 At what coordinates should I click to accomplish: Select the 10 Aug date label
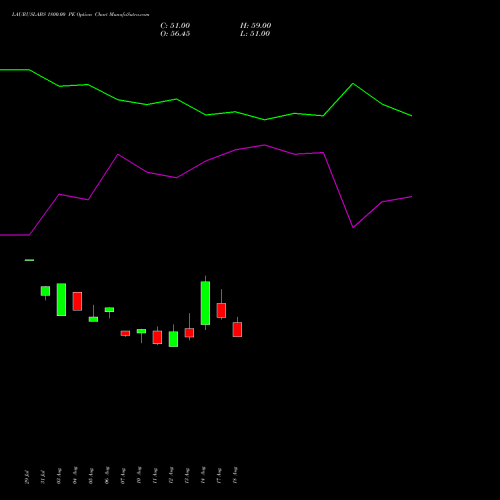139,475
